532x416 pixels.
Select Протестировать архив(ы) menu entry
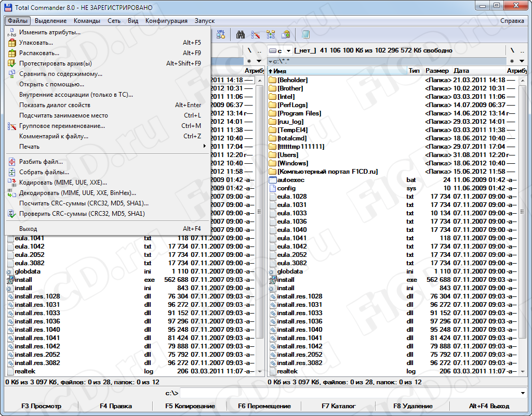click(108, 63)
